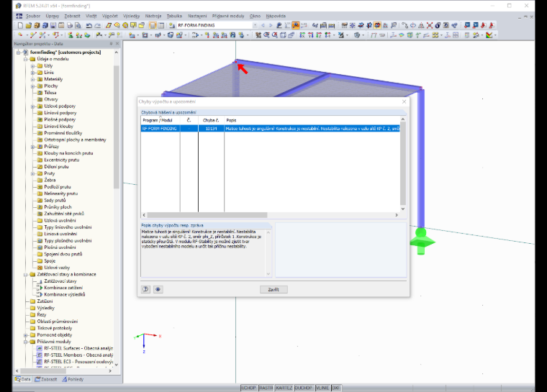Screen dimensions: 547x392
Task: Click the color scale results icon
Action: tap(489, 35)
